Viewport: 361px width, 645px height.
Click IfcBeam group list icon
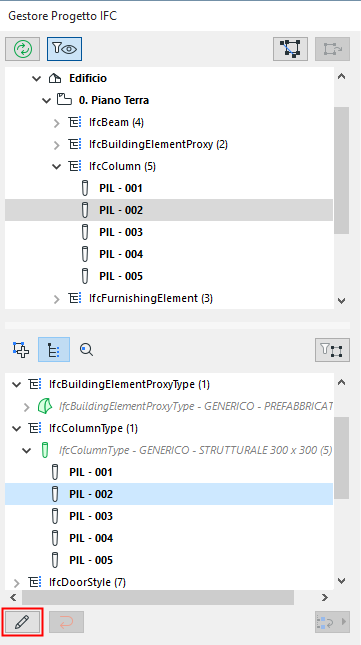(x=74, y=122)
